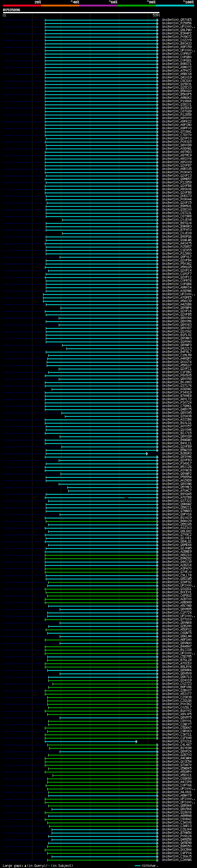Screen dimensions: 197x868
Task: Select the UniRef100_B4WQW0 label
Action: click(177, 440)
